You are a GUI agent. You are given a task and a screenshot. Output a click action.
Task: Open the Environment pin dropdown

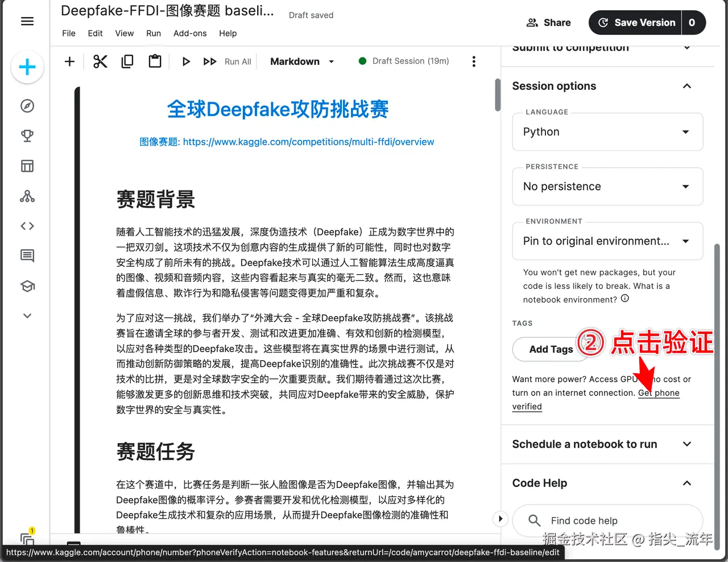tap(607, 241)
